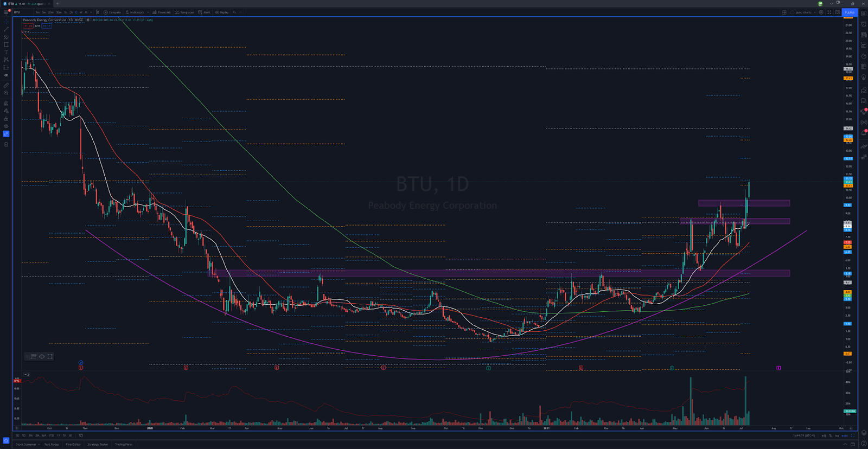Image resolution: width=868 pixels, height=449 pixels.
Task: Open the alerts clock panel
Action: click(x=864, y=24)
